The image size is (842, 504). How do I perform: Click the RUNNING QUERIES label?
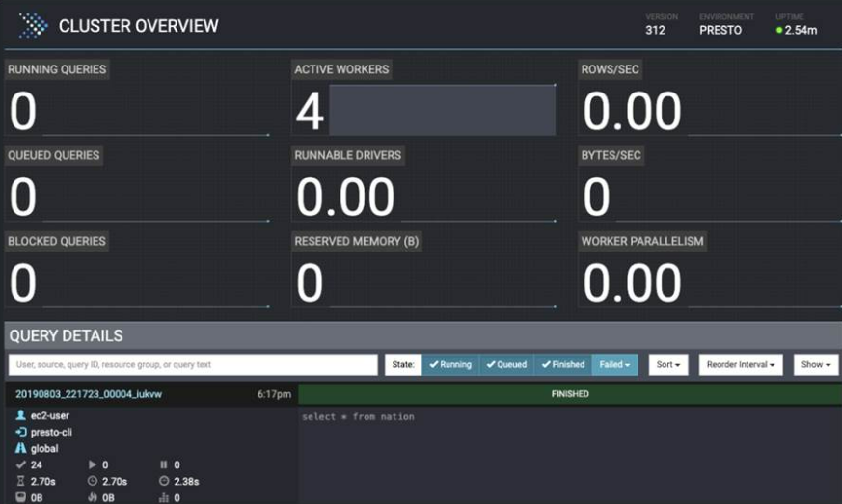[57, 69]
